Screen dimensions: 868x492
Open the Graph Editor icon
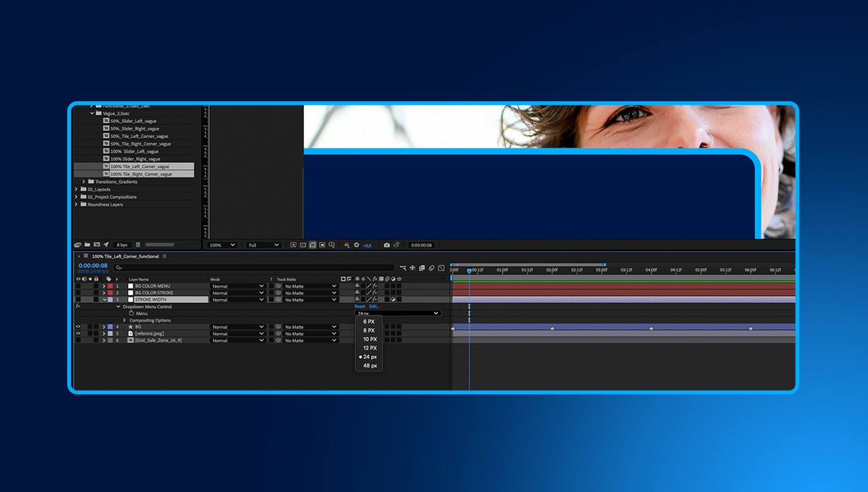click(x=441, y=268)
